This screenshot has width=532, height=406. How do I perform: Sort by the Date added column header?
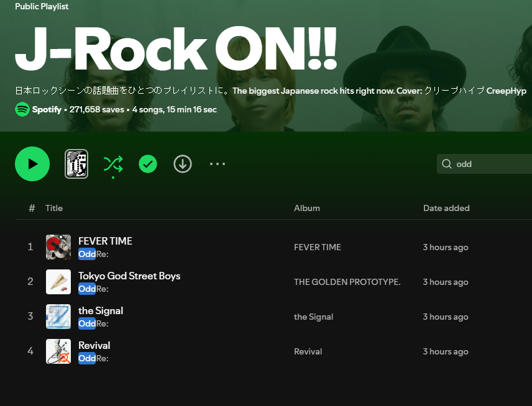446,208
